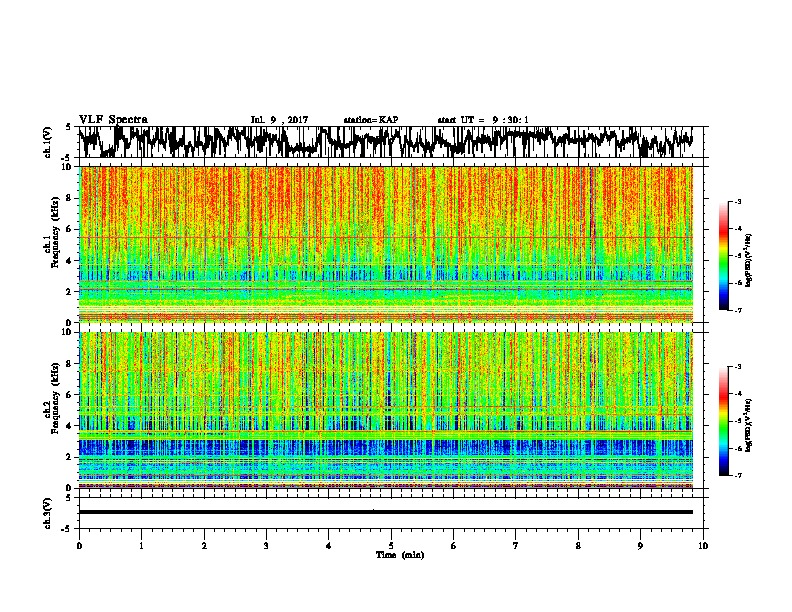Click the "VLF Spectra" plot title
The image size is (792, 612).
tap(113, 120)
